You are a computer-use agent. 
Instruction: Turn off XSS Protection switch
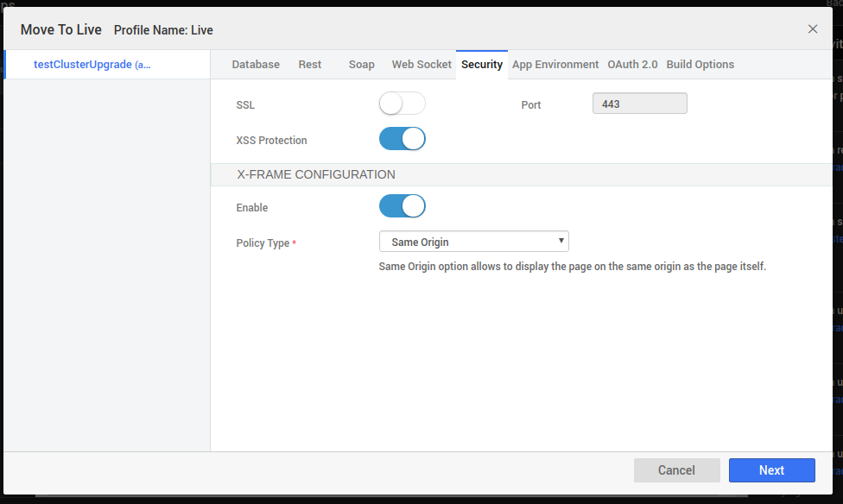(x=402, y=139)
